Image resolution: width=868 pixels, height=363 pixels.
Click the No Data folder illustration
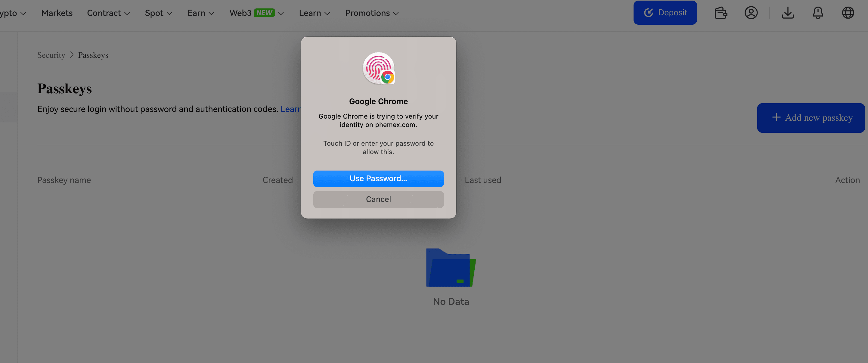(x=451, y=268)
